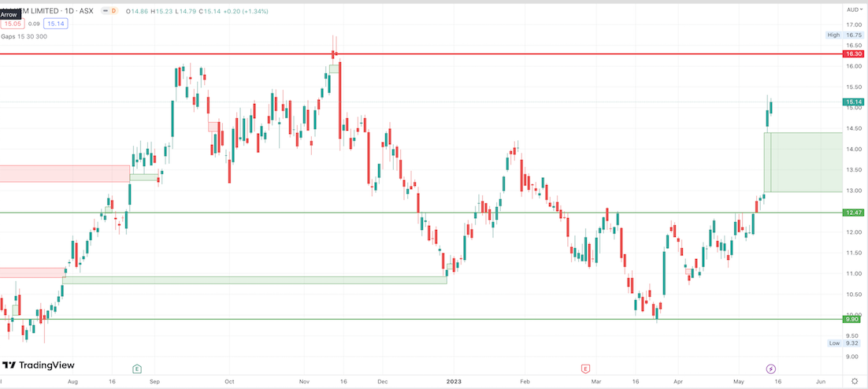Click the 15.14 current price label on axis
The image size is (868, 389).
point(852,102)
